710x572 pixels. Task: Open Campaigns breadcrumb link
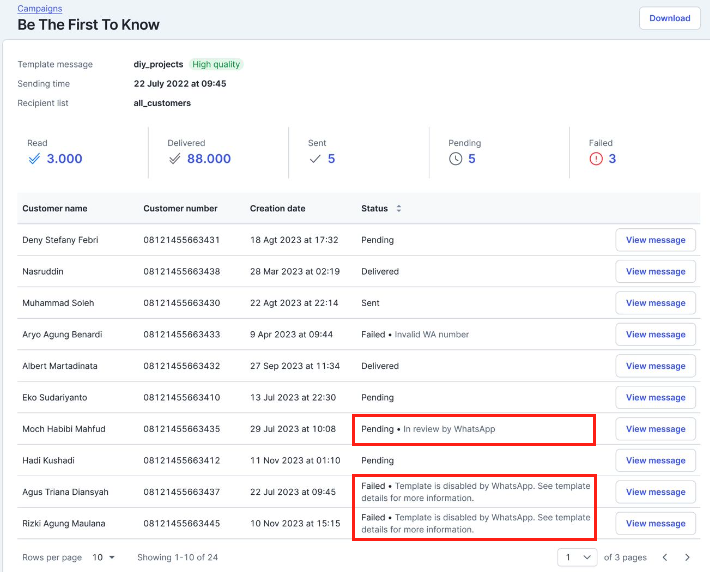[39, 9]
